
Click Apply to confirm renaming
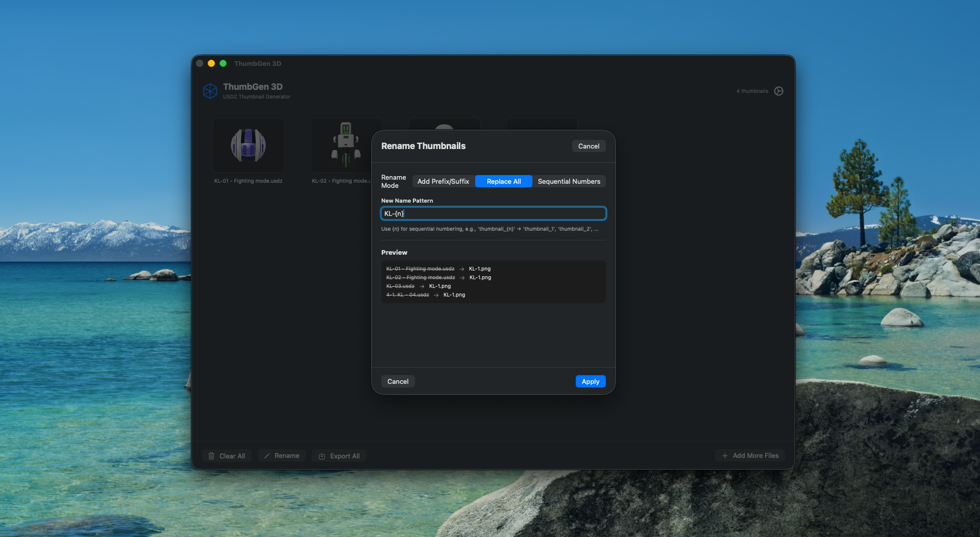click(x=590, y=381)
